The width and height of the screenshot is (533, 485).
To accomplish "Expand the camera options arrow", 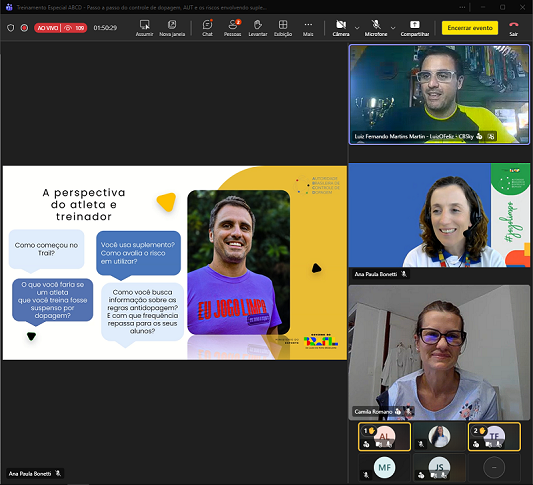I will point(357,28).
